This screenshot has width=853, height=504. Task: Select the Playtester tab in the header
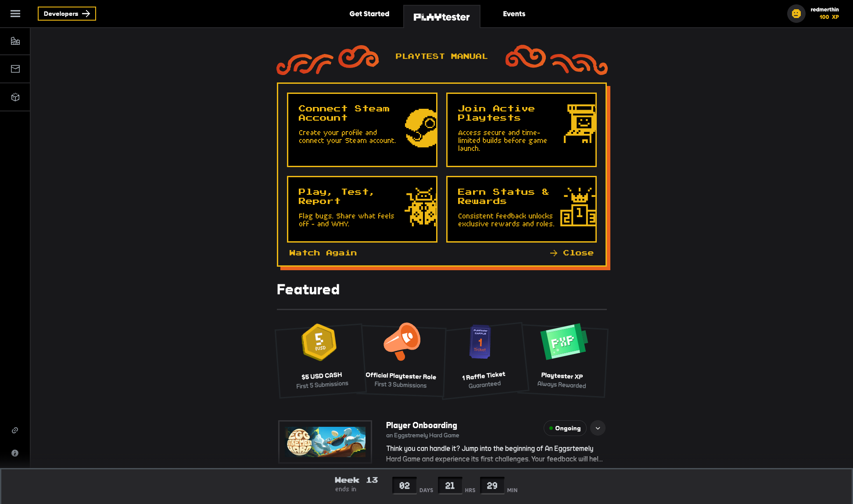point(441,16)
